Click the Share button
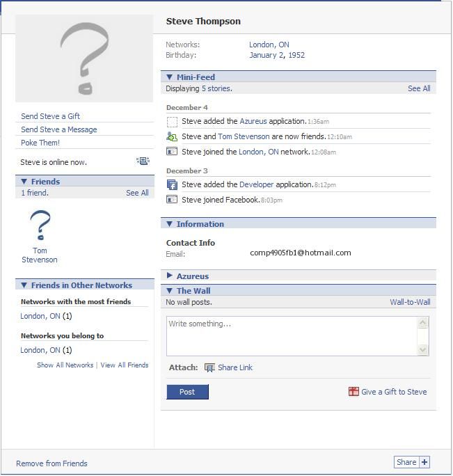 pos(406,462)
